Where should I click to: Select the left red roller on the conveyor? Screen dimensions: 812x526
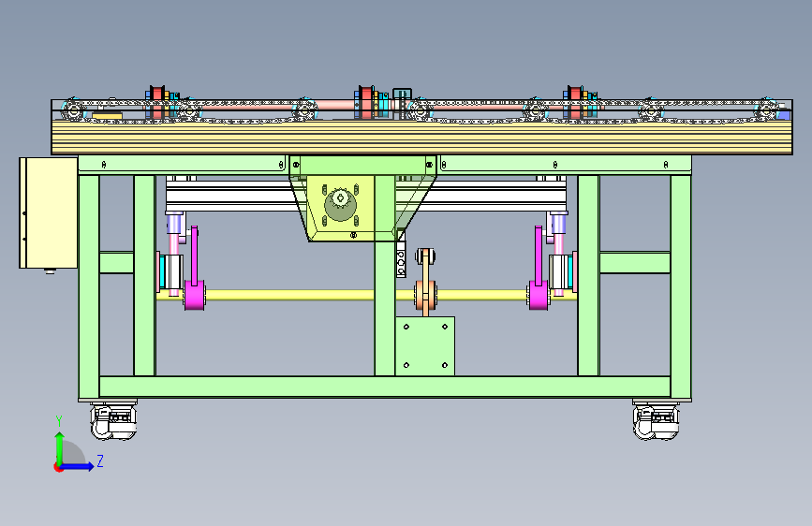point(157,103)
